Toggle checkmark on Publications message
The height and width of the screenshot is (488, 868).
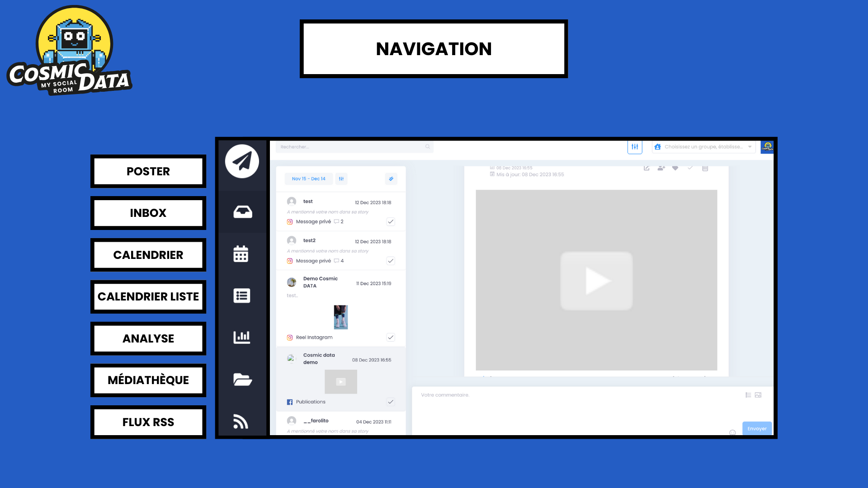(391, 402)
